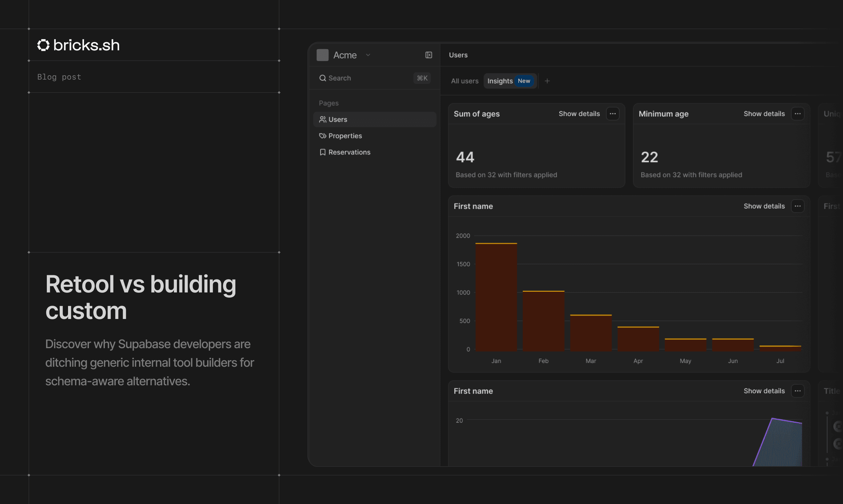Click the Reservations bookmark icon
The width and height of the screenshot is (843, 504).
[x=322, y=152]
